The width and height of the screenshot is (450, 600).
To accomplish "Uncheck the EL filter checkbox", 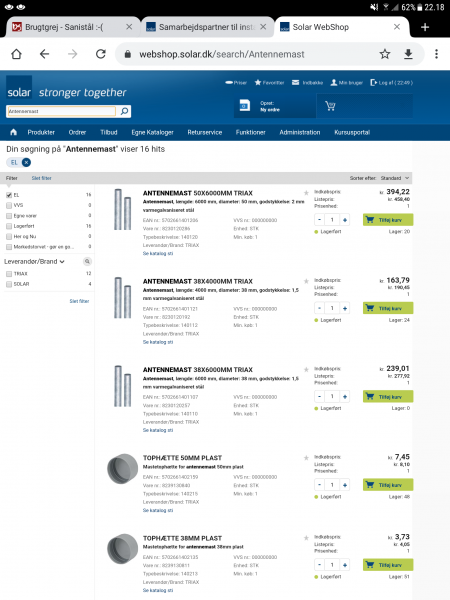I will point(9,195).
